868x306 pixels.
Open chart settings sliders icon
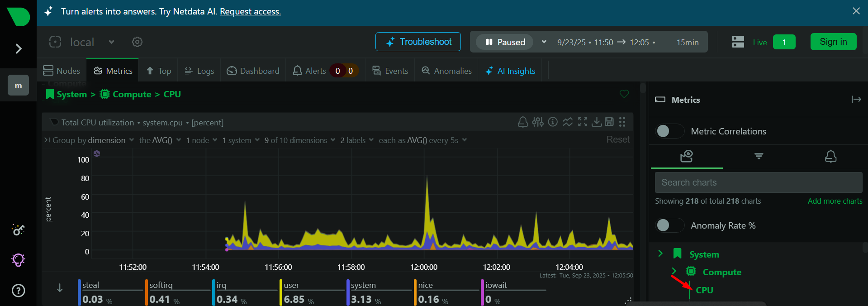537,122
